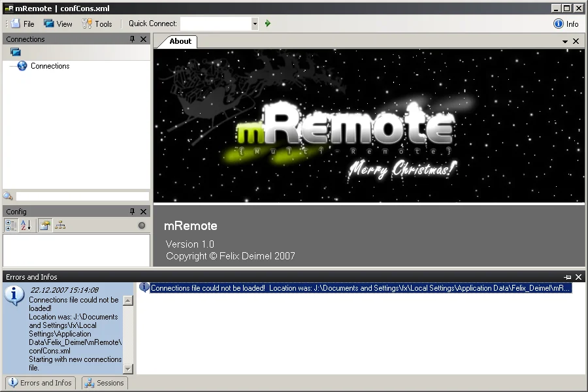Click the monitor icon in Connections toolbar

pyautogui.click(x=16, y=52)
